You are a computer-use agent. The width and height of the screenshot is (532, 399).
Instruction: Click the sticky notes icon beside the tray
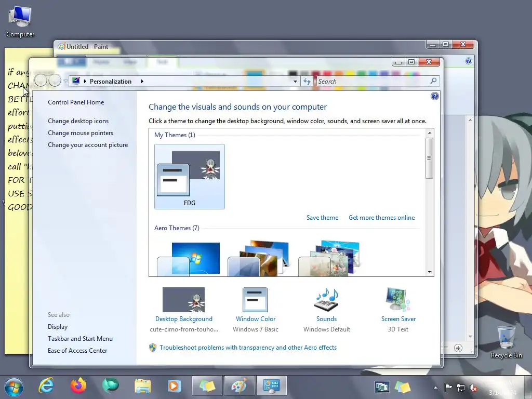click(403, 387)
